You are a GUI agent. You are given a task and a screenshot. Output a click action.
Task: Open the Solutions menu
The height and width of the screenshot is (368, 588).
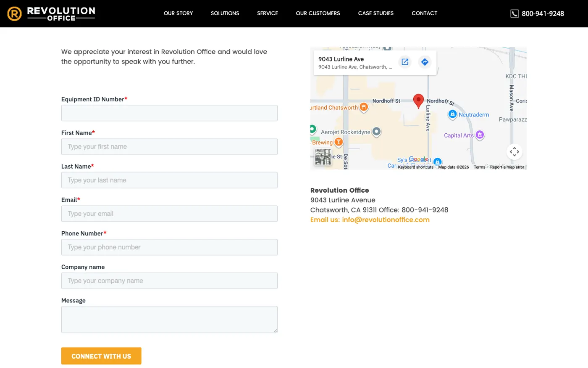[x=225, y=13]
